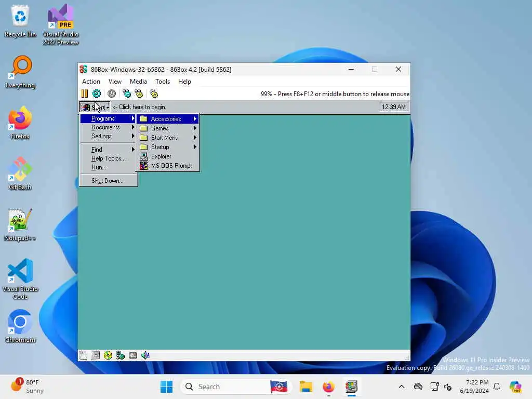This screenshot has width=532, height=399.
Task: Expand Settings submenu in Start menu
Action: coord(108,136)
